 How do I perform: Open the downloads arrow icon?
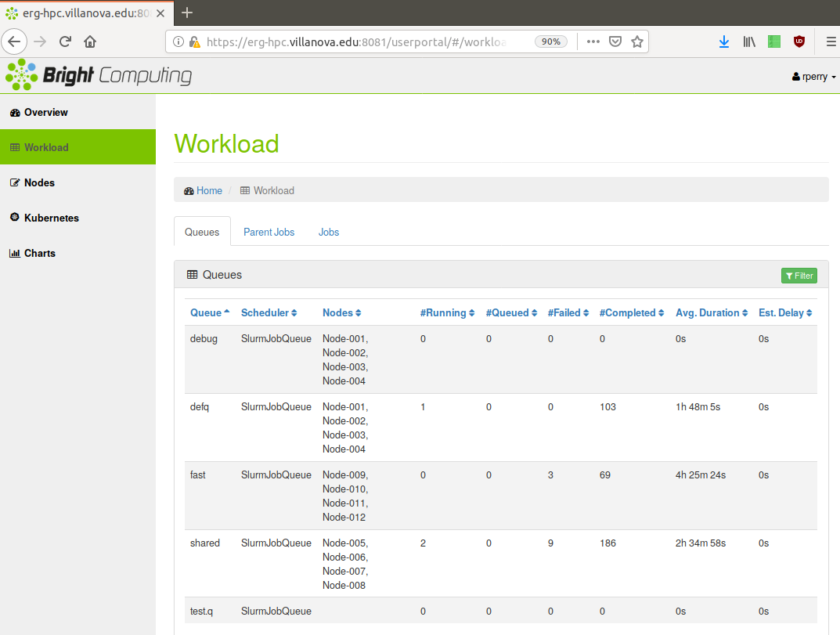point(724,41)
